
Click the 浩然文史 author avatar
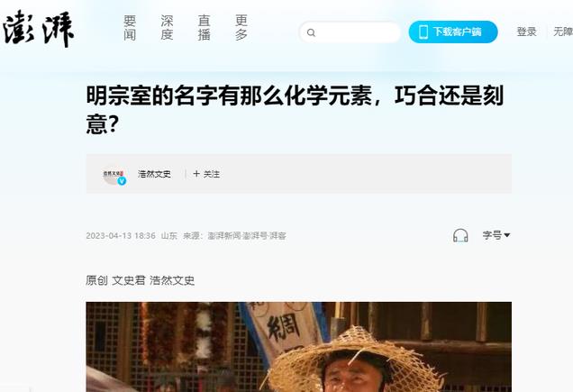[114, 175]
